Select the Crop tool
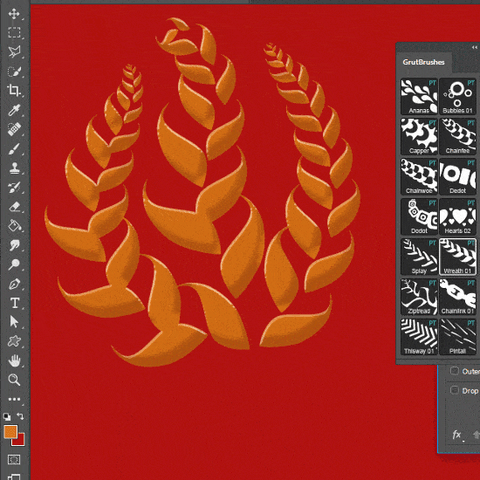 coord(14,90)
